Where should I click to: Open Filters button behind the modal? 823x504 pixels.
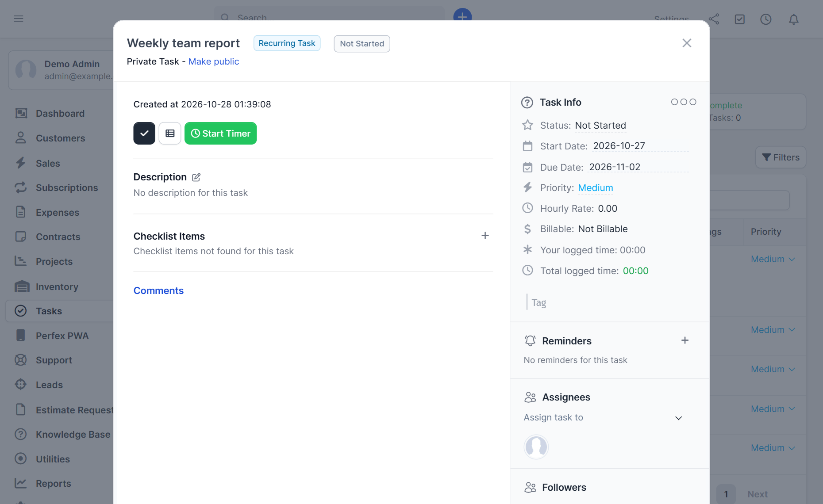(x=781, y=157)
